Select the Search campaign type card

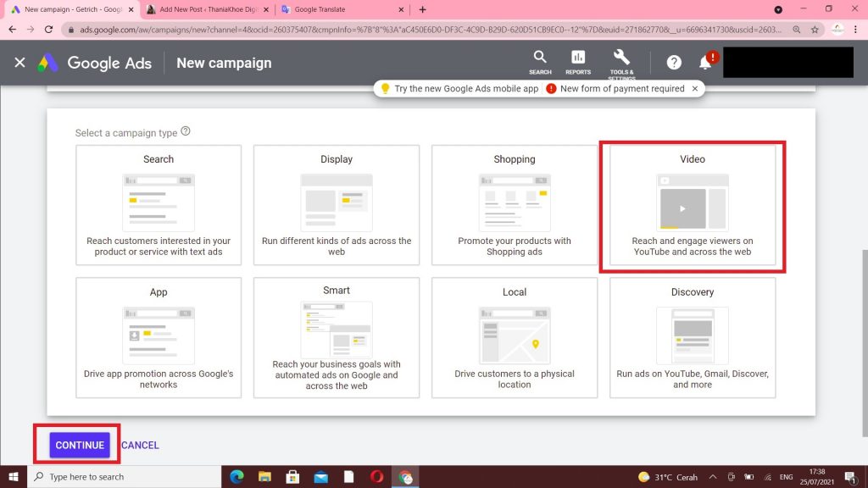159,206
